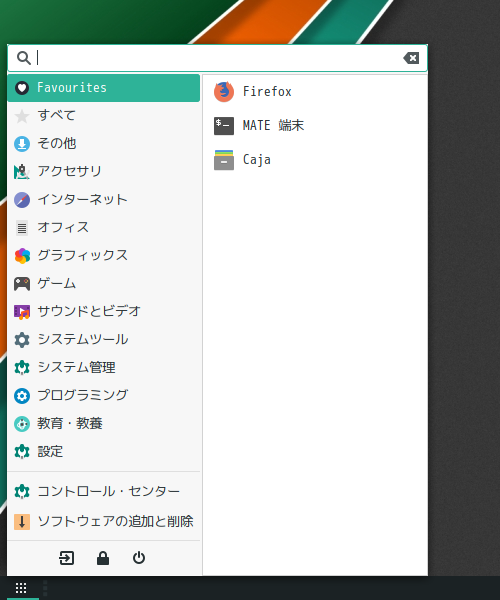The image size is (500, 600).
Task: Focus the menu search text field
Action: (x=217, y=58)
